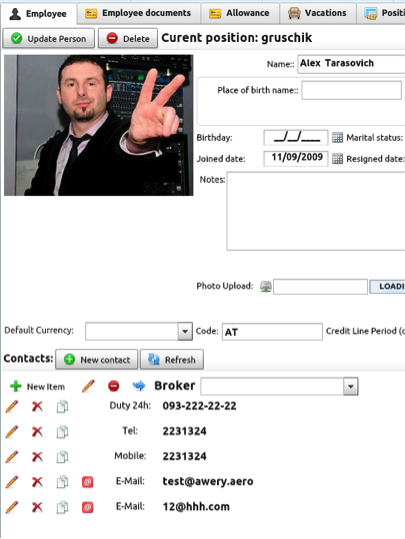405x539 pixels.
Task: Open the Broker dropdown list
Action: click(x=351, y=386)
